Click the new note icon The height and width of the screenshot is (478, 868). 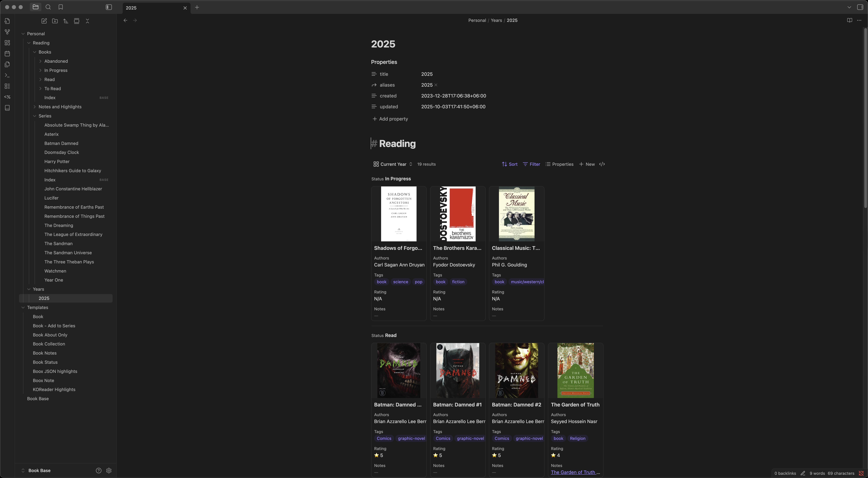click(x=44, y=21)
